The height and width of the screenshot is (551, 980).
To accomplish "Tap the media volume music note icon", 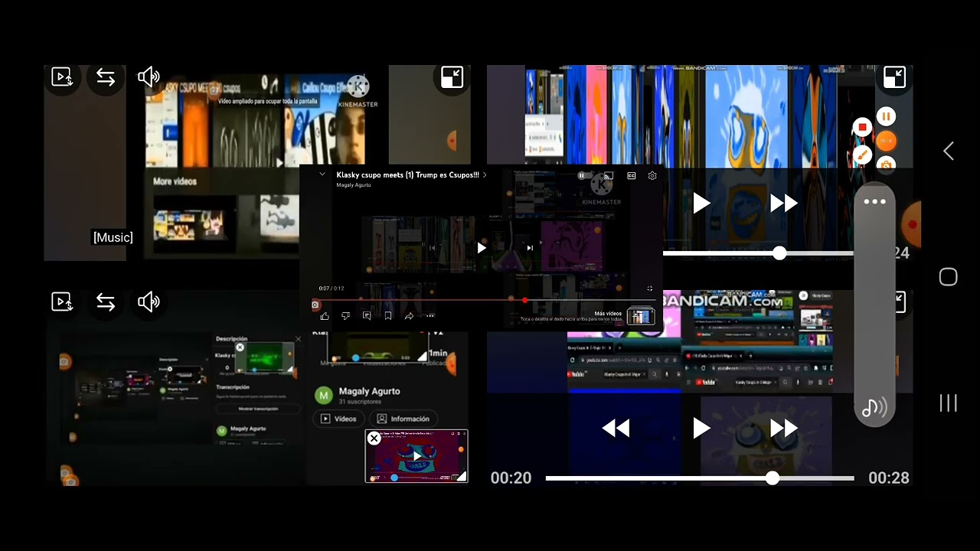I will [x=874, y=407].
